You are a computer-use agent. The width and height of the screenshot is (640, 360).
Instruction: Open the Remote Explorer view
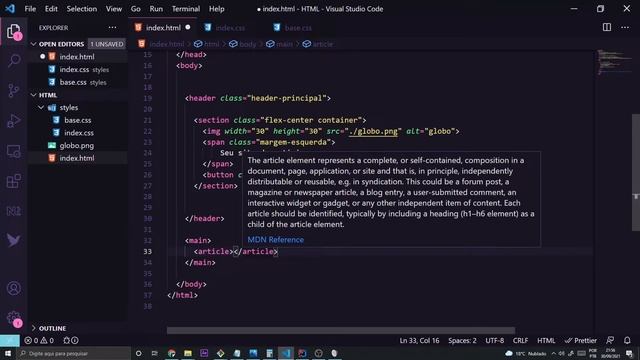13,151
